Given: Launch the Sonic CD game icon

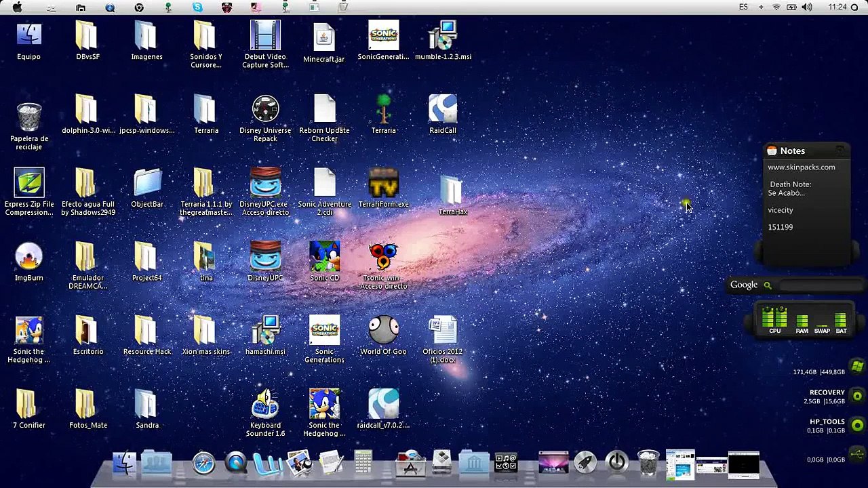Looking at the screenshot, I should (324, 257).
